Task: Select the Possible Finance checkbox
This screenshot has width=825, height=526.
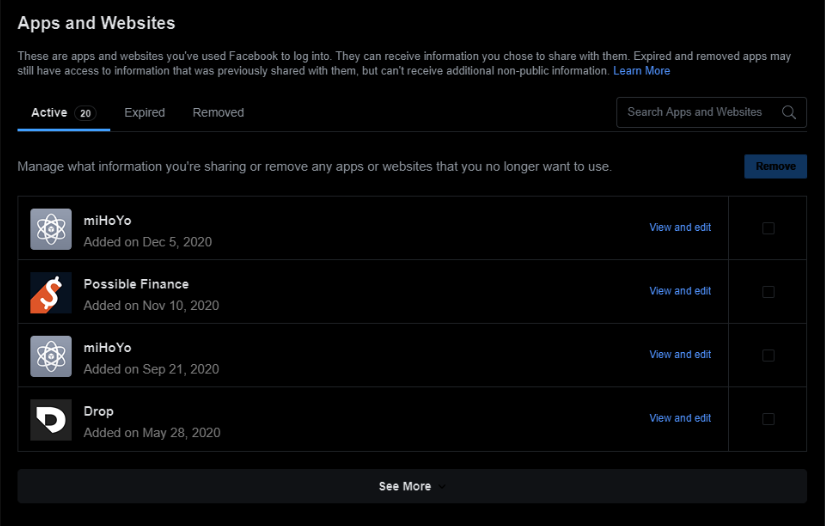Action: click(768, 292)
